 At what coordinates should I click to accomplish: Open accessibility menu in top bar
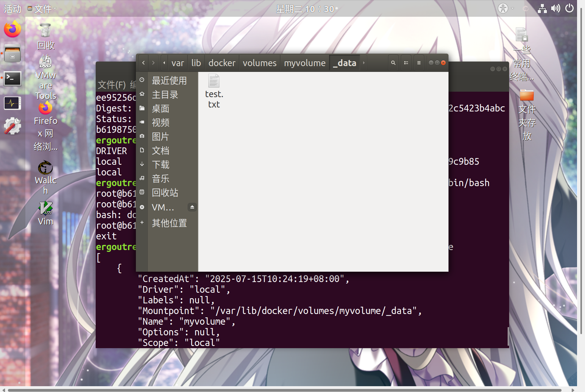coord(506,8)
